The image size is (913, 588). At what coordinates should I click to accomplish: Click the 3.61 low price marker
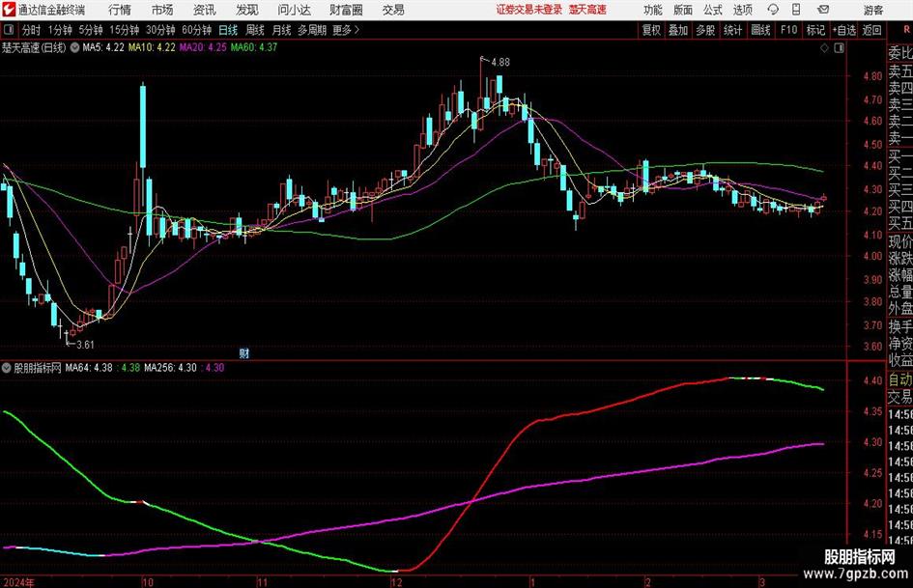click(x=85, y=345)
